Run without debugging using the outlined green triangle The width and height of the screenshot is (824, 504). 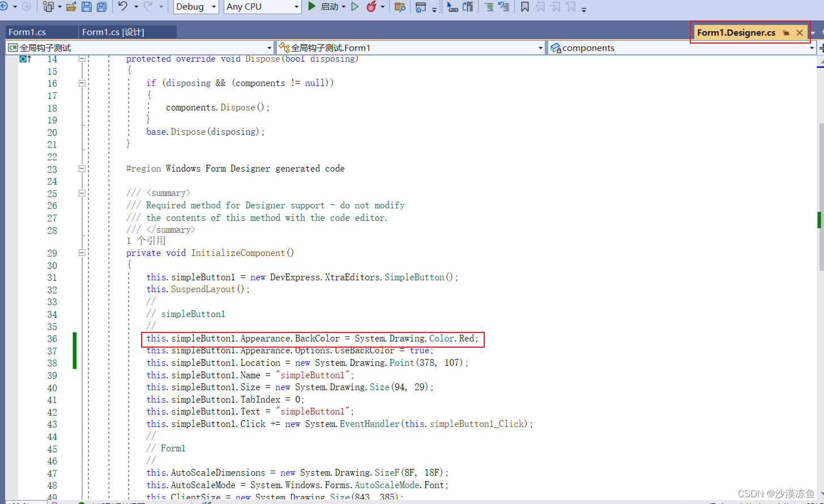(355, 7)
